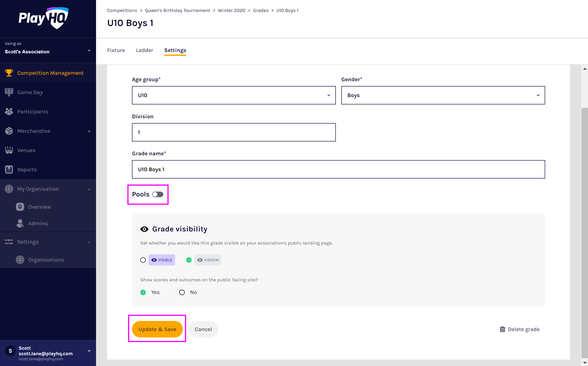The width and height of the screenshot is (588, 366).
Task: Click the Update & Save button
Action: tap(157, 329)
